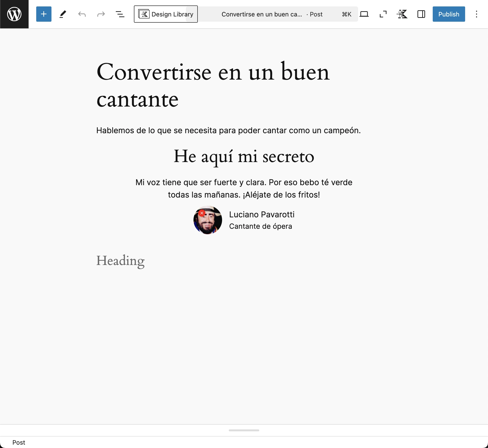Viewport: 488px width, 448px height.
Task: Open the Jetpack AI assistant icon
Action: [402, 14]
